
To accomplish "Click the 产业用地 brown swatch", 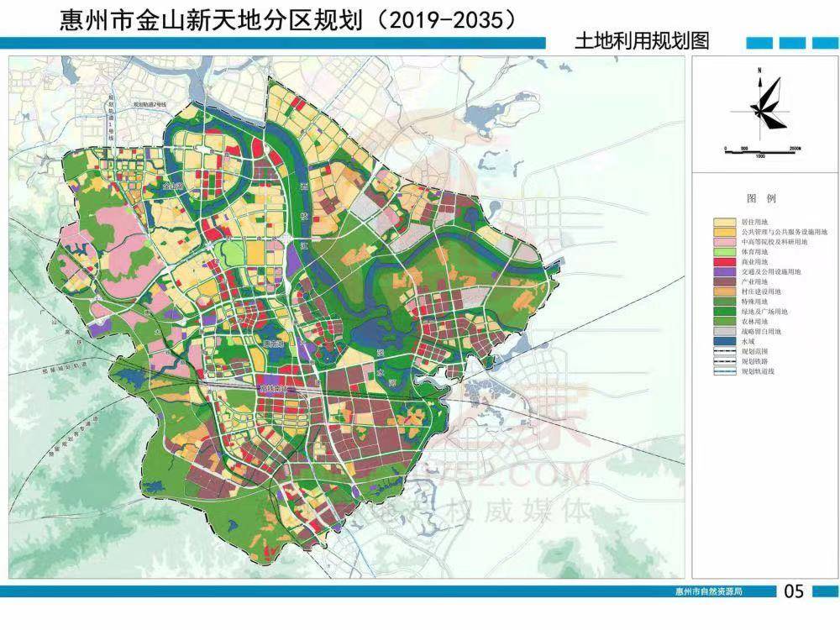I will 724,281.
